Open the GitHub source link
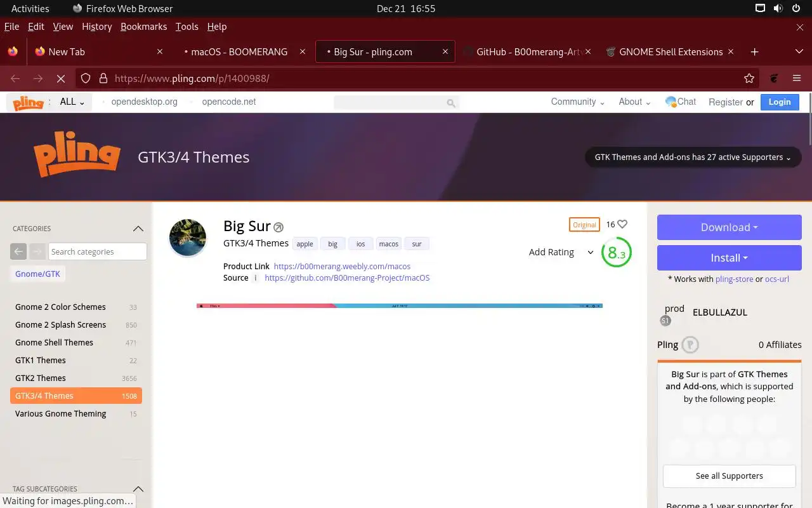 pyautogui.click(x=347, y=277)
